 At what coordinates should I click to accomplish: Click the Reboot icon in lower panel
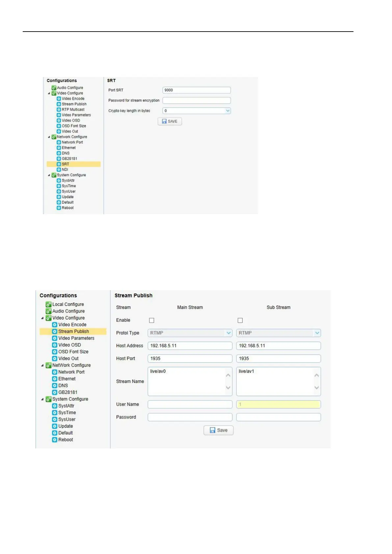point(55,440)
